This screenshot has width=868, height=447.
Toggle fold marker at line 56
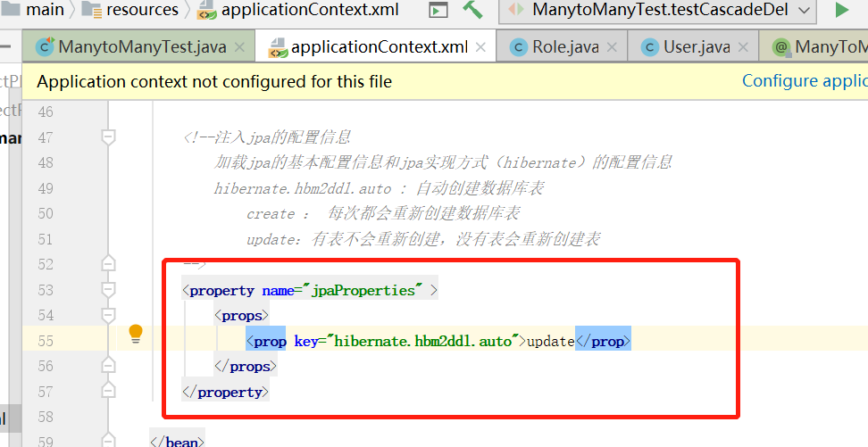click(x=109, y=366)
